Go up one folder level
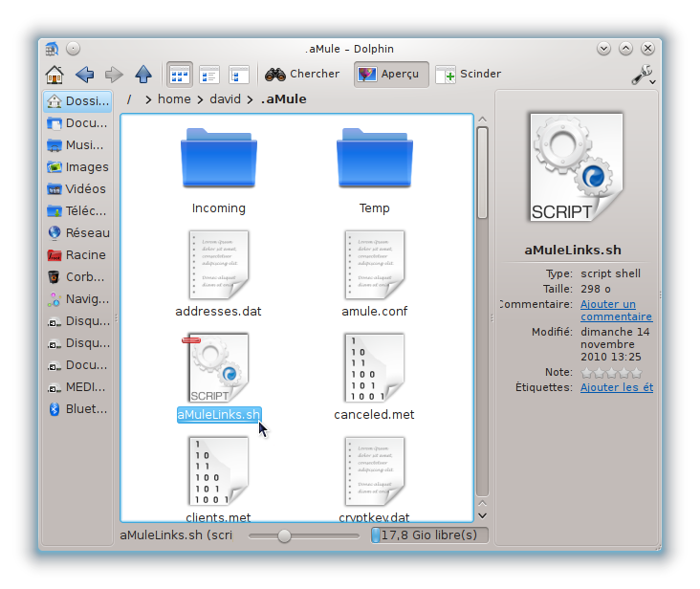Viewport: 700px width, 589px height. point(143,74)
